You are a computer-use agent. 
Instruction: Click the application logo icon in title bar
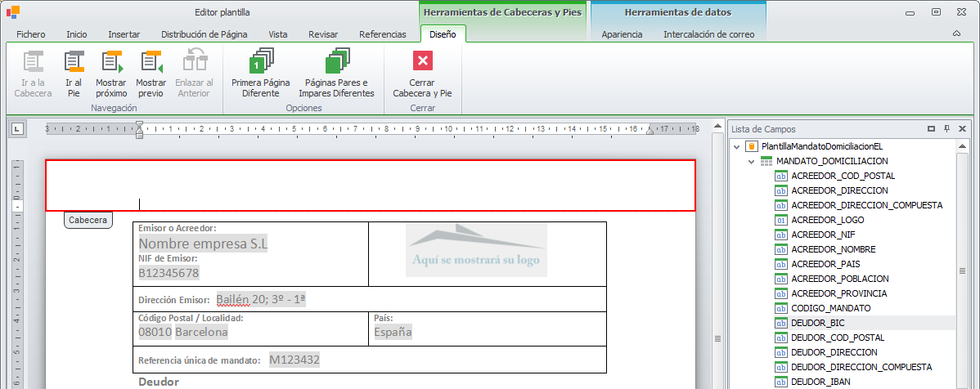[x=12, y=11]
